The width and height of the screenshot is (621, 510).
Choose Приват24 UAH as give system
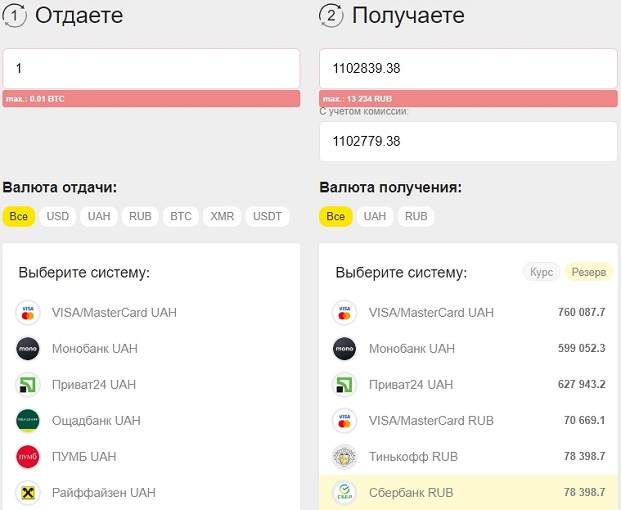(x=151, y=385)
